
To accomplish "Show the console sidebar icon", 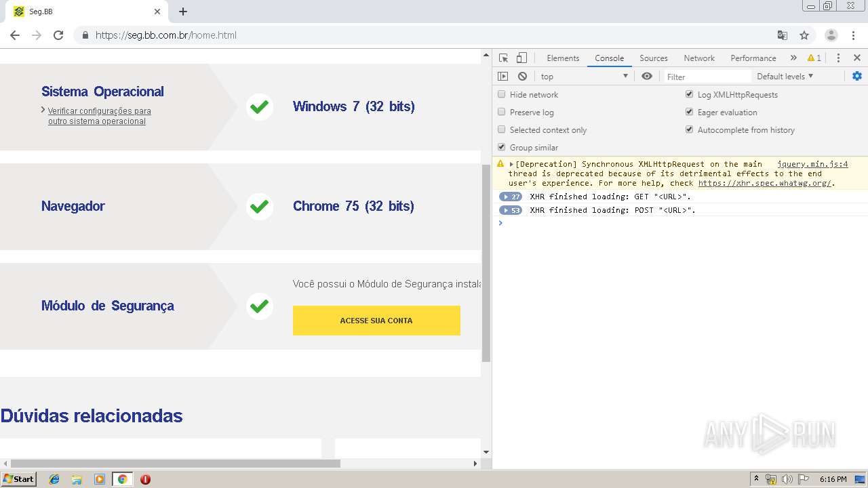I will 502,77.
